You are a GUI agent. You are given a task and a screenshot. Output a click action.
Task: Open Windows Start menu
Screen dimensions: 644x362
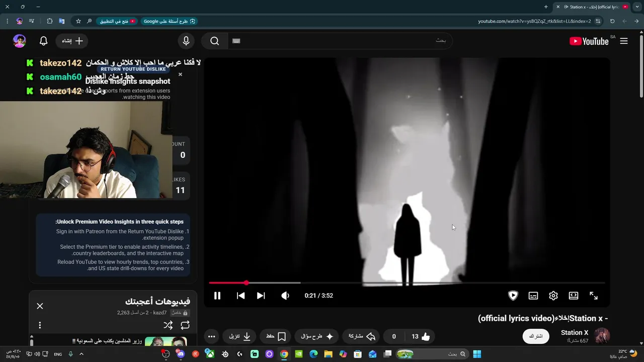[x=477, y=354]
